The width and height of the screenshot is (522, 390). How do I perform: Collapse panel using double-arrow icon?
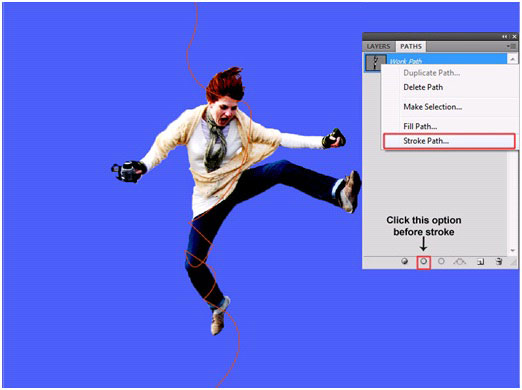[x=505, y=37]
